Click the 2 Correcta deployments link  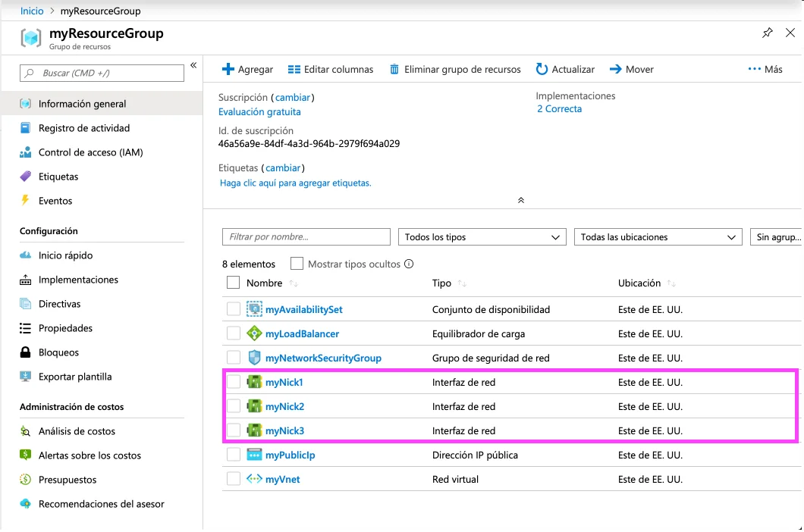(x=560, y=108)
